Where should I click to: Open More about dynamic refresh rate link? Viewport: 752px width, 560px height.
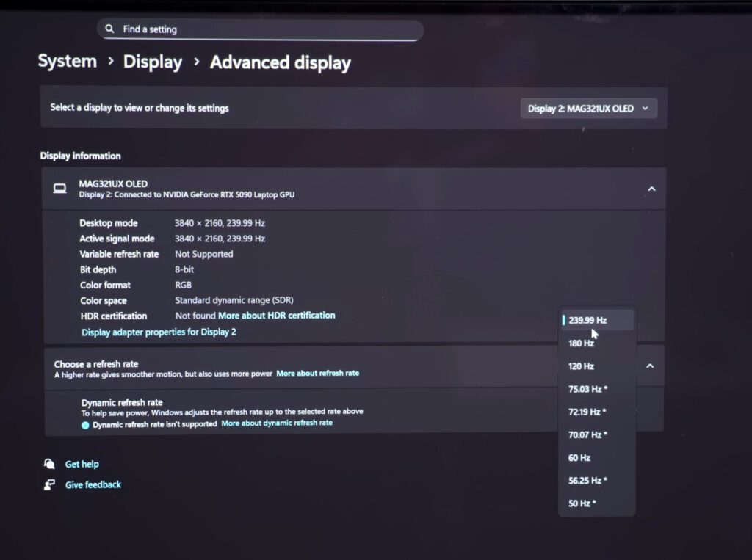coord(277,423)
